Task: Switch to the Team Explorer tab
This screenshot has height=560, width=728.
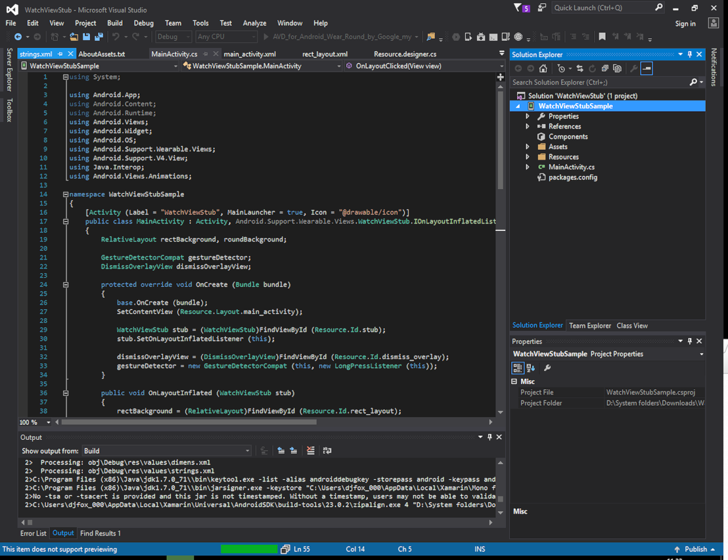Action: (590, 326)
